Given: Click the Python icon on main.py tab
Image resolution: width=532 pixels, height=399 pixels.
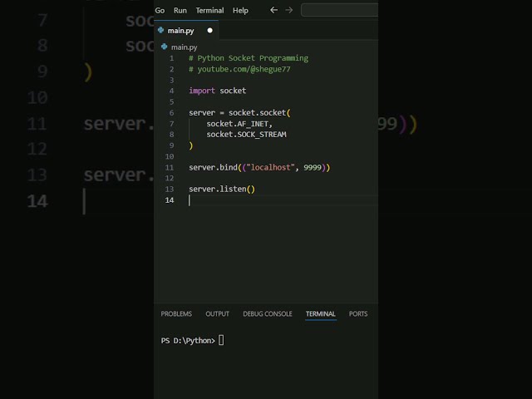Looking at the screenshot, I should point(160,30).
